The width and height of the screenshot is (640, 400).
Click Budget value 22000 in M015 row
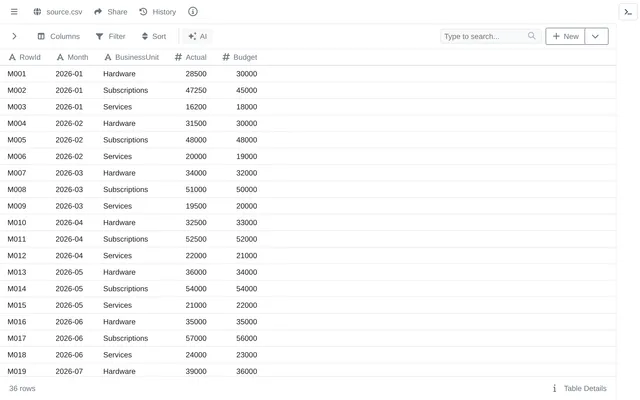247,305
